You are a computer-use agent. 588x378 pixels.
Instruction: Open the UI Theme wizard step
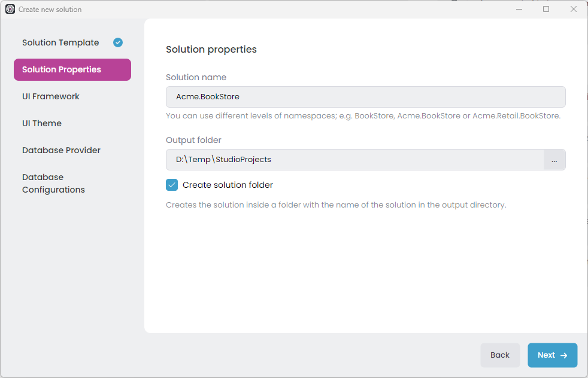[42, 123]
